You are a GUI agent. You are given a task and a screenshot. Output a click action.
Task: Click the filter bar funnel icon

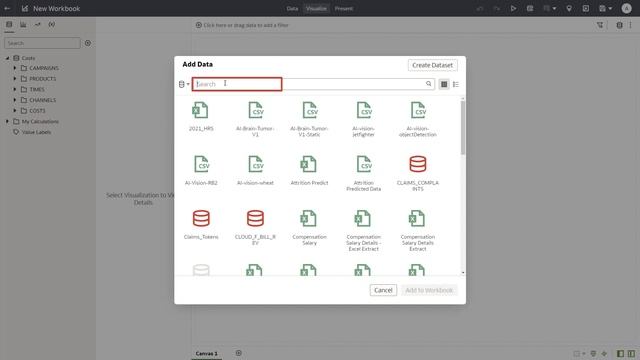coord(600,25)
